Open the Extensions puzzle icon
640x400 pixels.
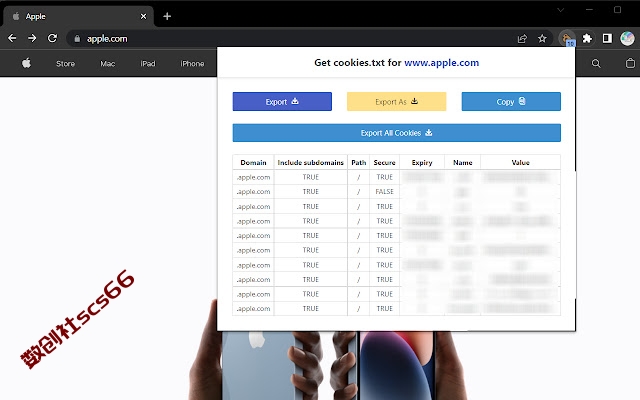click(x=587, y=38)
